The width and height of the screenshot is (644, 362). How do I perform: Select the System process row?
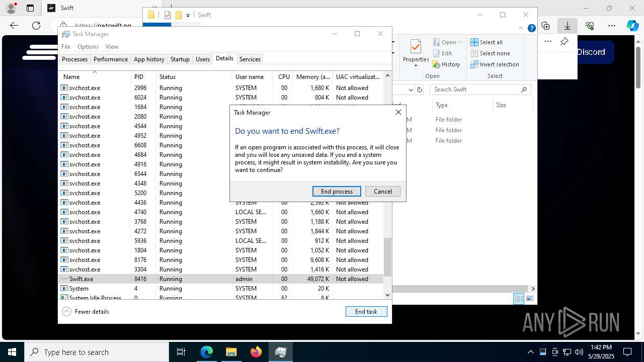click(221, 288)
